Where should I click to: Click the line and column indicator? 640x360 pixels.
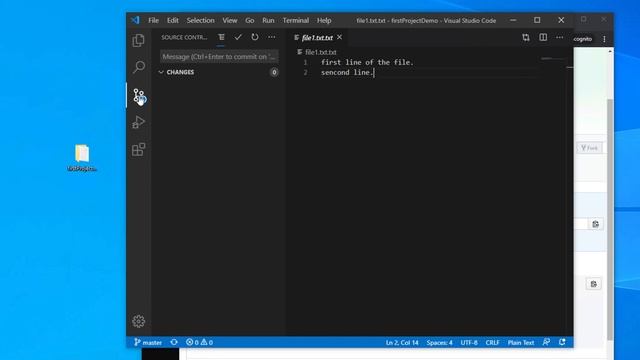(402, 342)
